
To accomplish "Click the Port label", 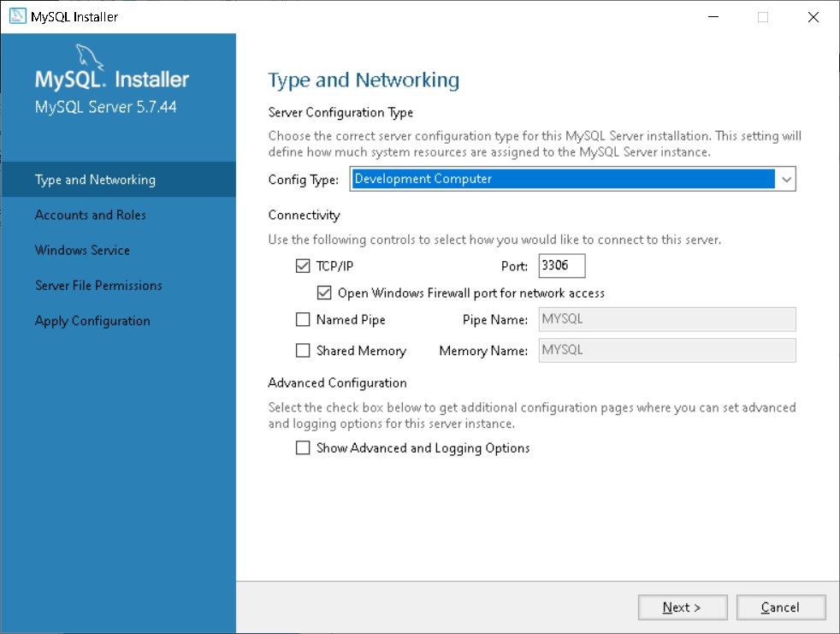I will point(514,266).
